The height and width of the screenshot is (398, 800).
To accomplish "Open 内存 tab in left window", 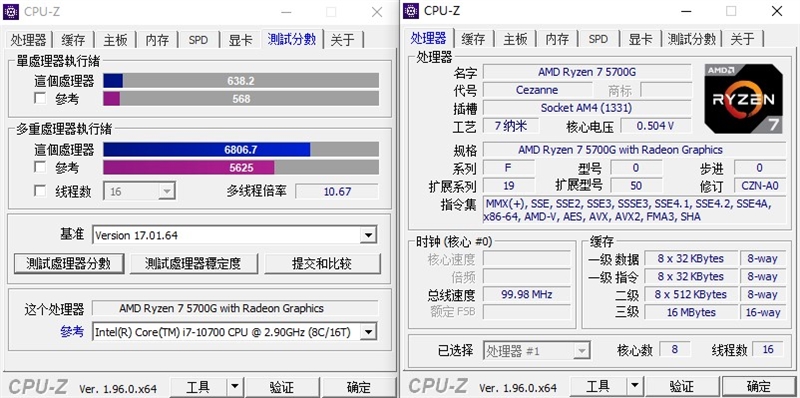I will click(157, 40).
